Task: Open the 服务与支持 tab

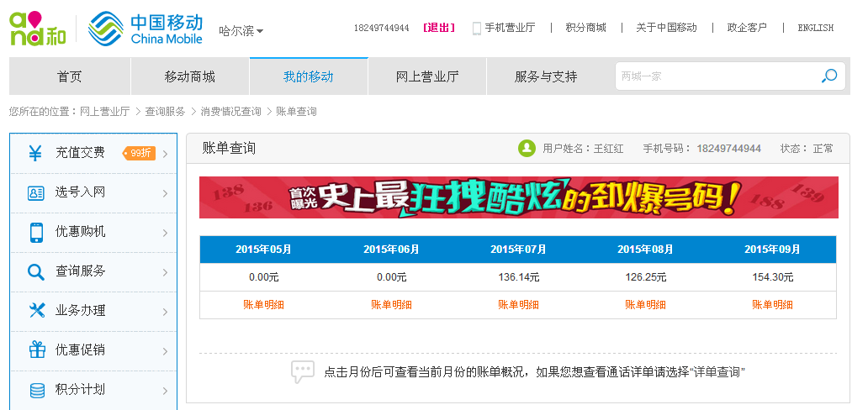Action: (546, 76)
